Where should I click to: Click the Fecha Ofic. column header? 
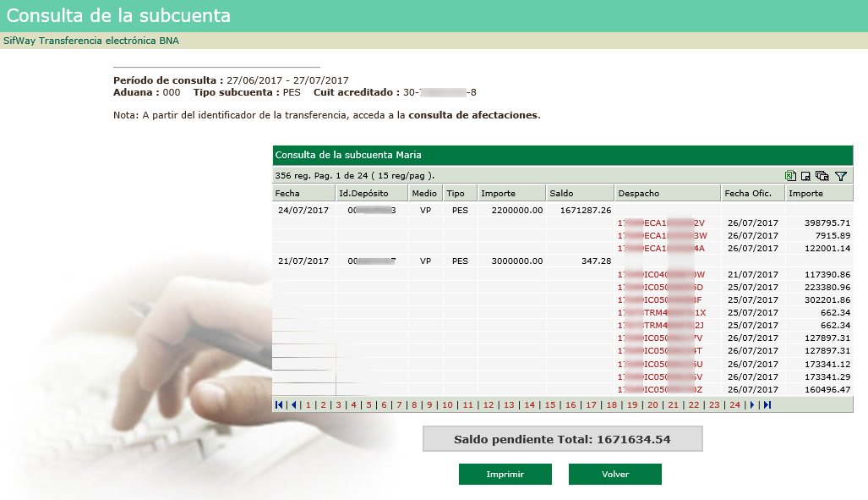point(748,194)
